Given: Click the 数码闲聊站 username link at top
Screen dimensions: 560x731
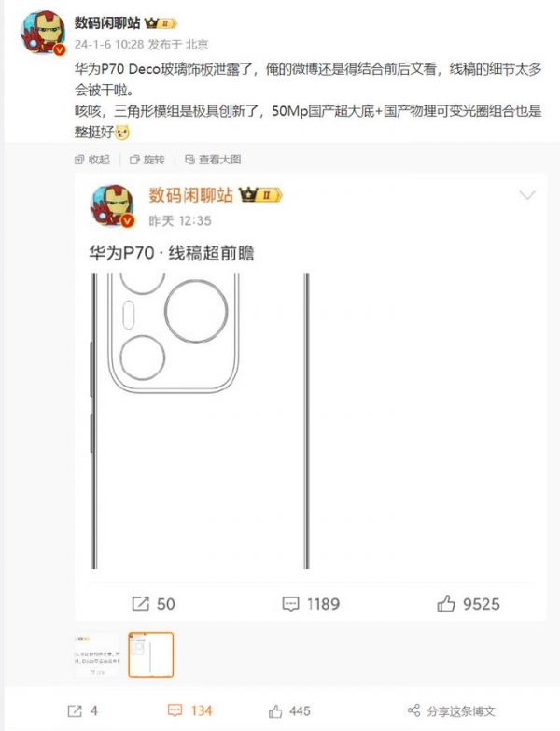Looking at the screenshot, I should coord(107,22).
